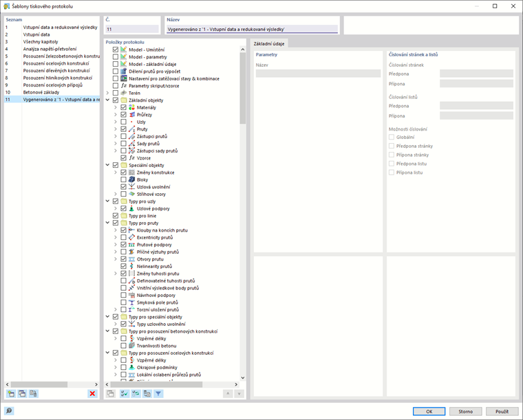This screenshot has height=420, width=523.
Task: Click the Průřezy cross-section icon
Action: click(131, 115)
